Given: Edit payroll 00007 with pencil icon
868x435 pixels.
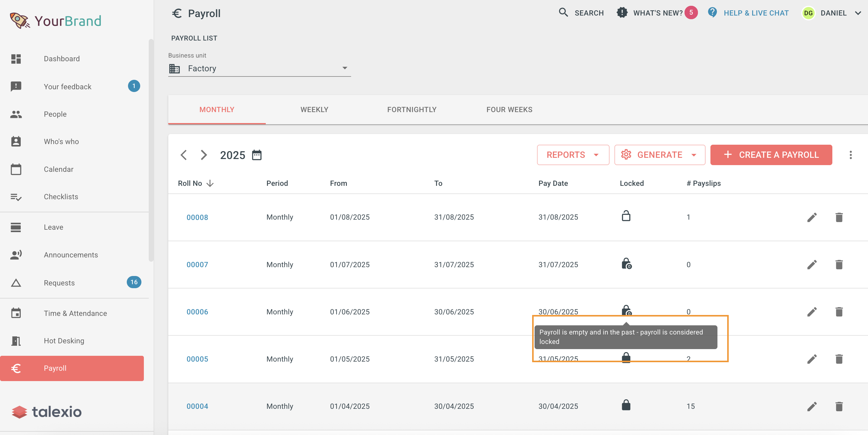Looking at the screenshot, I should tap(812, 265).
